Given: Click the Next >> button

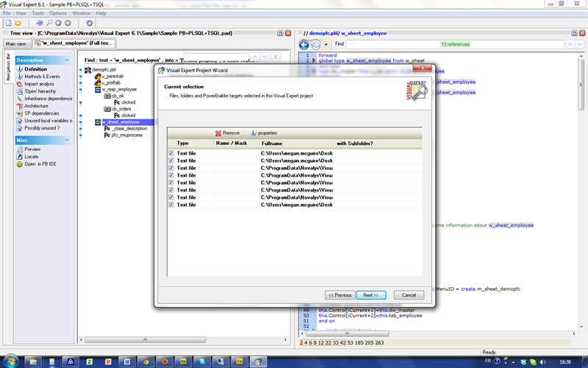Looking at the screenshot, I should point(370,294).
